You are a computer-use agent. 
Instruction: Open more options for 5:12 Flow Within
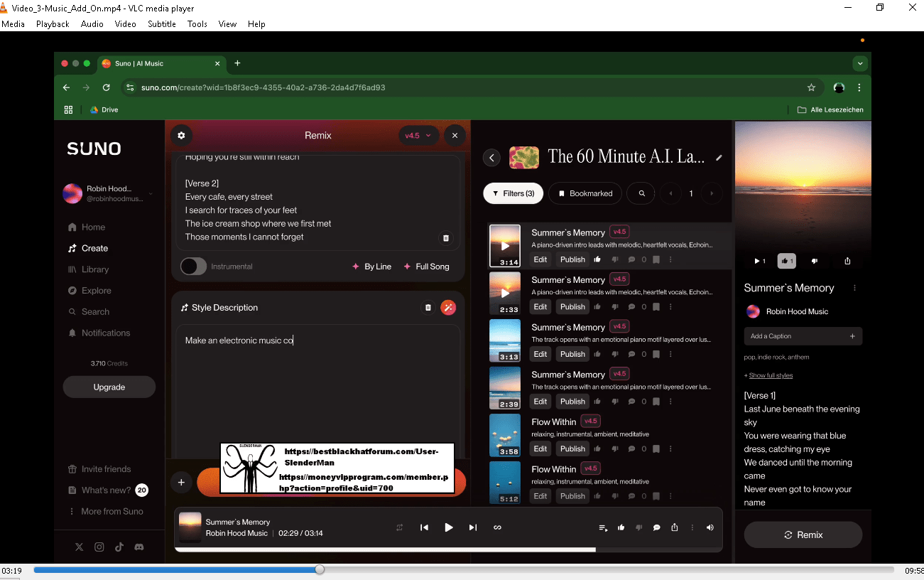[x=670, y=496]
